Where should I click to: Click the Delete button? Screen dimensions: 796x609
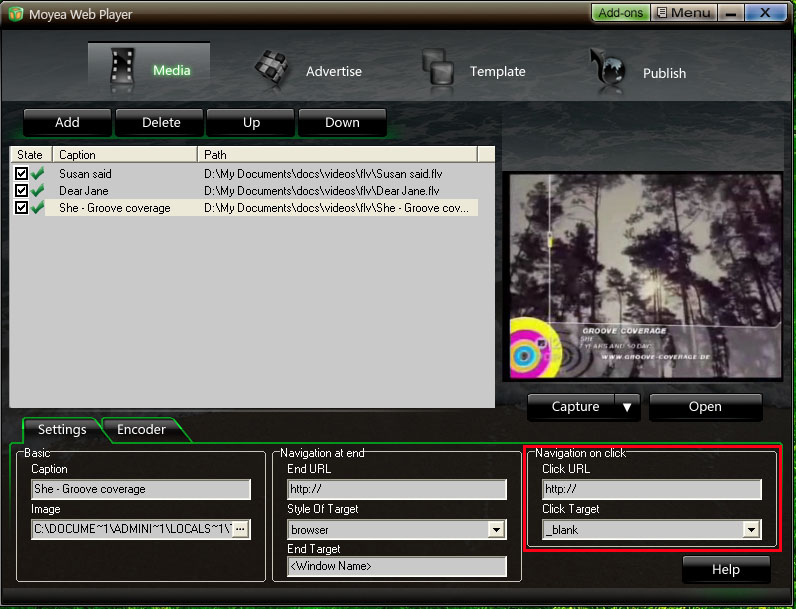tap(161, 122)
